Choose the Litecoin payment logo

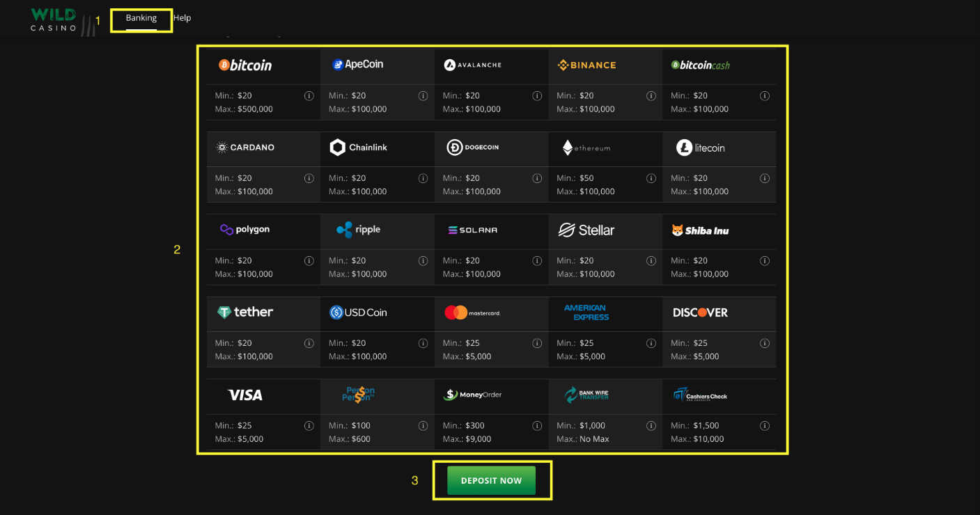[x=701, y=148]
